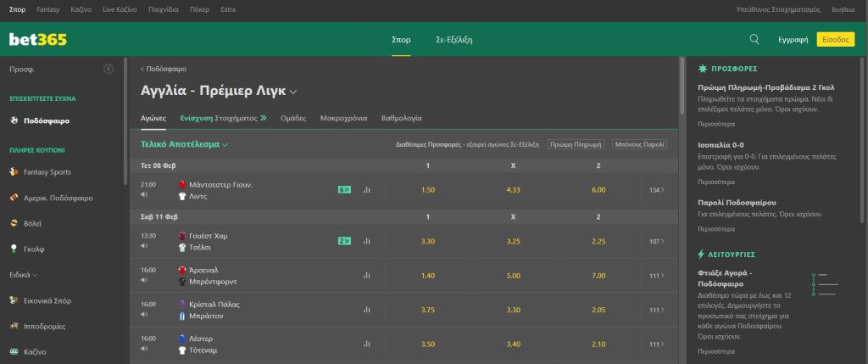
Task: Click Φτιάξε Αγορά - Ποδόσφαιρο feature
Action: (x=727, y=278)
